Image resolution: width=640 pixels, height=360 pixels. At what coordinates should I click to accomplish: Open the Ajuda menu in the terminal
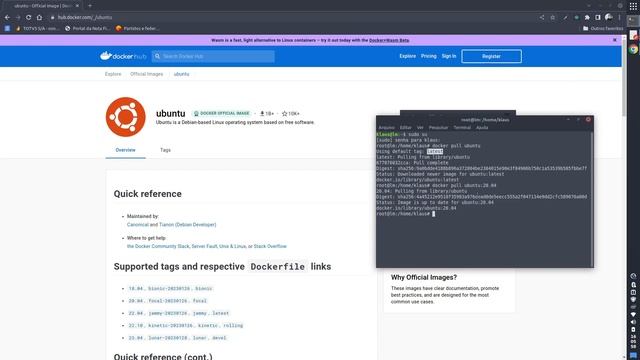click(x=482, y=128)
